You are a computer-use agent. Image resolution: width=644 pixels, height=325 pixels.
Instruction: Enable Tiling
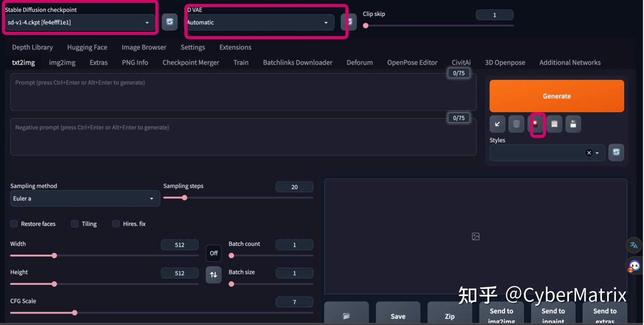tap(75, 223)
